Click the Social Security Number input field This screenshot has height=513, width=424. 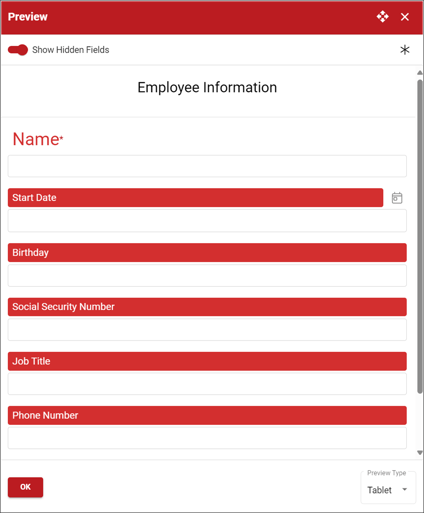point(207,329)
